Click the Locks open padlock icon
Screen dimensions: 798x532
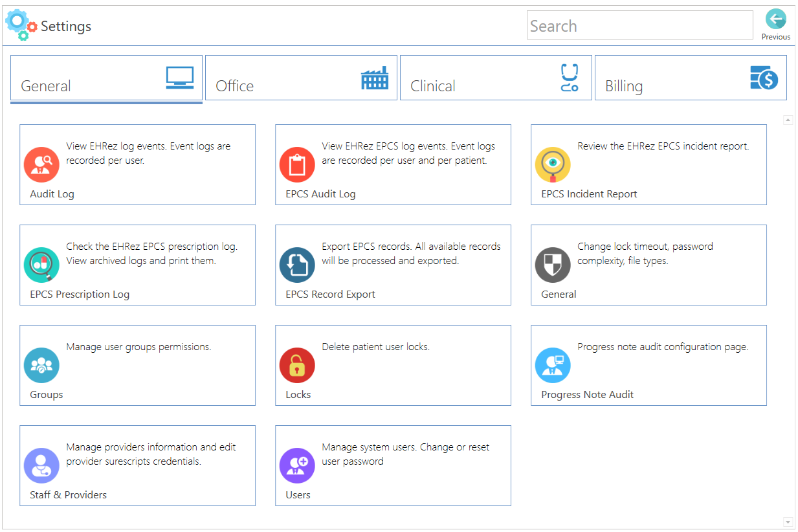pos(297,365)
